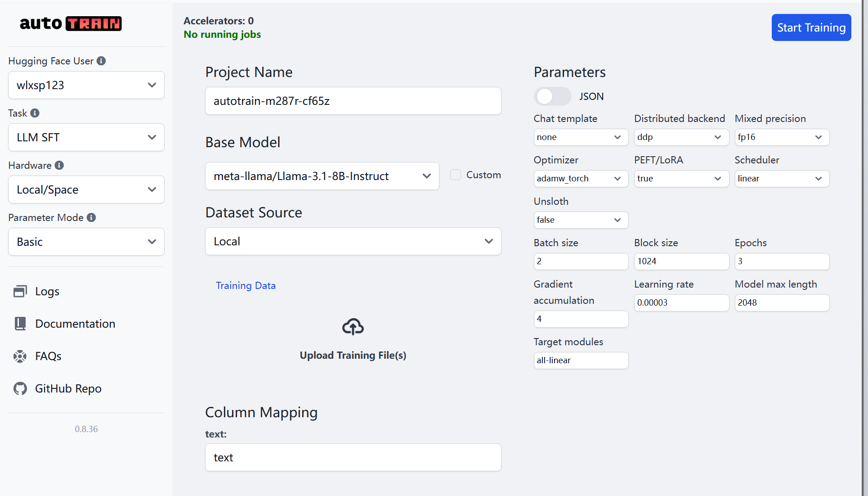Click the Documentation book icon
The width and height of the screenshot is (868, 496).
pos(20,324)
